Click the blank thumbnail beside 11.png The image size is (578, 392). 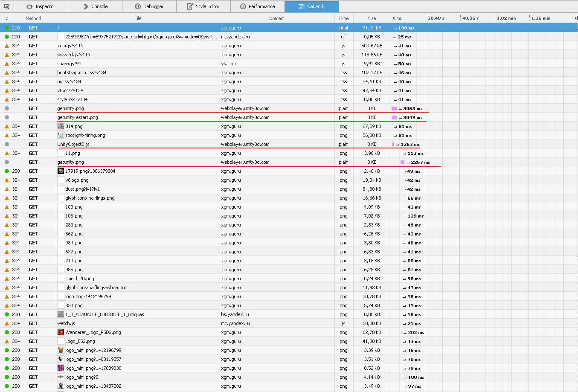61,153
